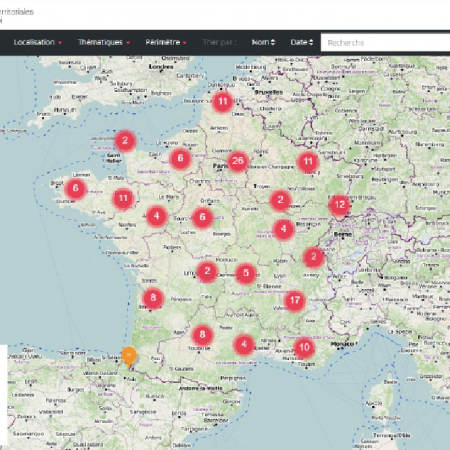Open cluster marker 2 near Geneva
This screenshot has width=450, height=450.
[x=313, y=257]
